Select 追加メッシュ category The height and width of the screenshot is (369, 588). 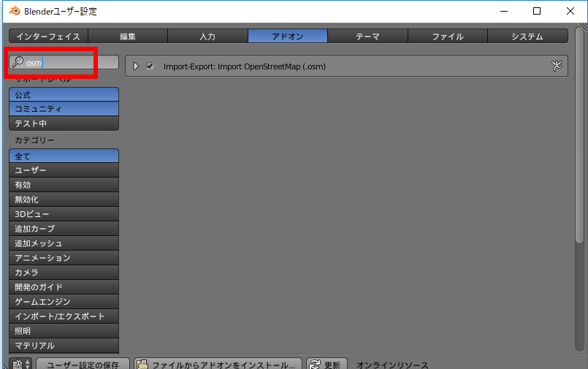64,243
